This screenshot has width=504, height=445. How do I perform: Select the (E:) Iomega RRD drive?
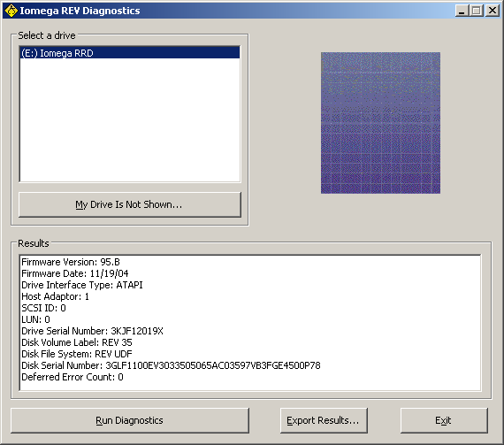[130, 53]
